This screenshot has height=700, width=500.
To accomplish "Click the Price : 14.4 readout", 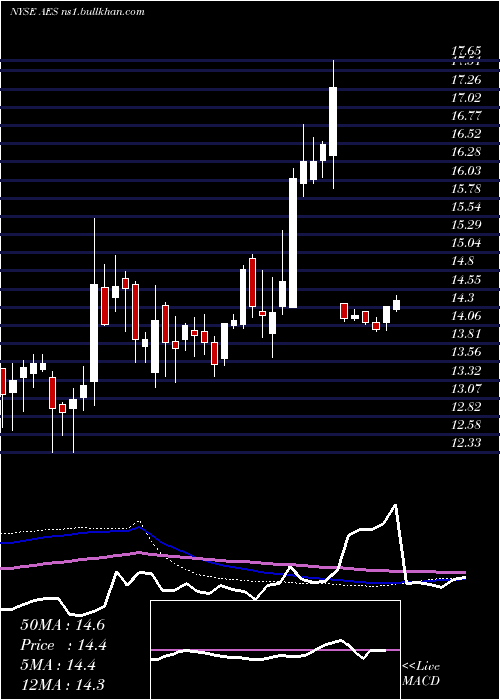I will click(x=64, y=645).
